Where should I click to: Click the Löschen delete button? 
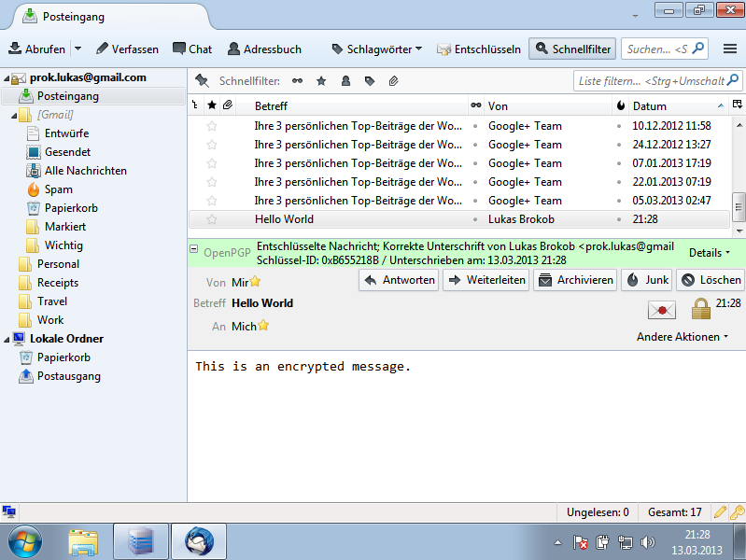point(711,280)
